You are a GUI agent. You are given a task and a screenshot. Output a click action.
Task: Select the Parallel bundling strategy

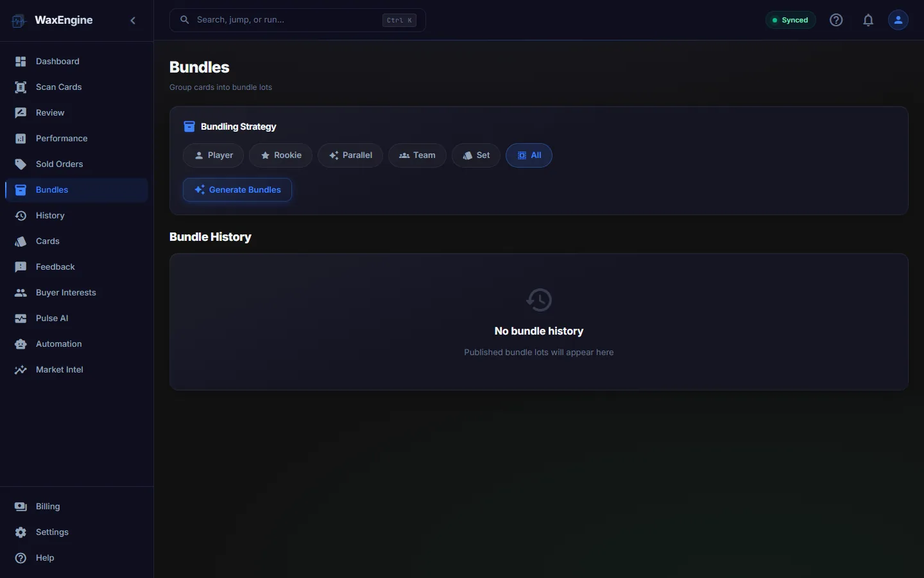click(350, 155)
